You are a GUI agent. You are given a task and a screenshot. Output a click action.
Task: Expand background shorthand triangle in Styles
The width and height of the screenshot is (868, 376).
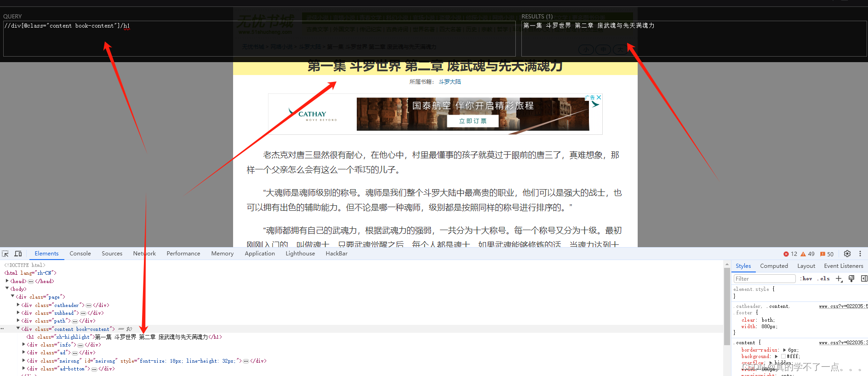pyautogui.click(x=776, y=357)
